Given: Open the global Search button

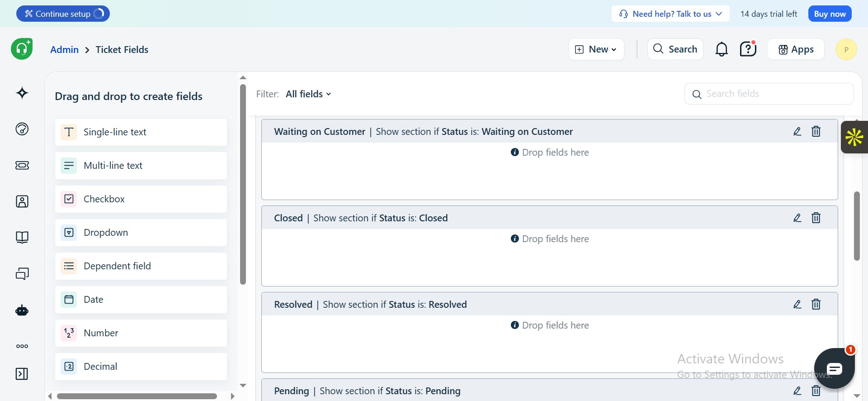Looking at the screenshot, I should pos(675,49).
